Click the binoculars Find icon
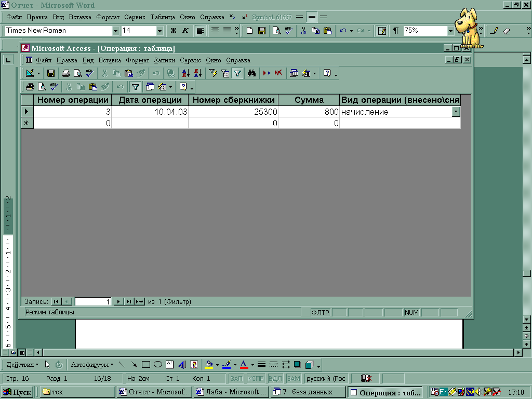Image resolution: width=532 pixels, height=399 pixels. [251, 73]
